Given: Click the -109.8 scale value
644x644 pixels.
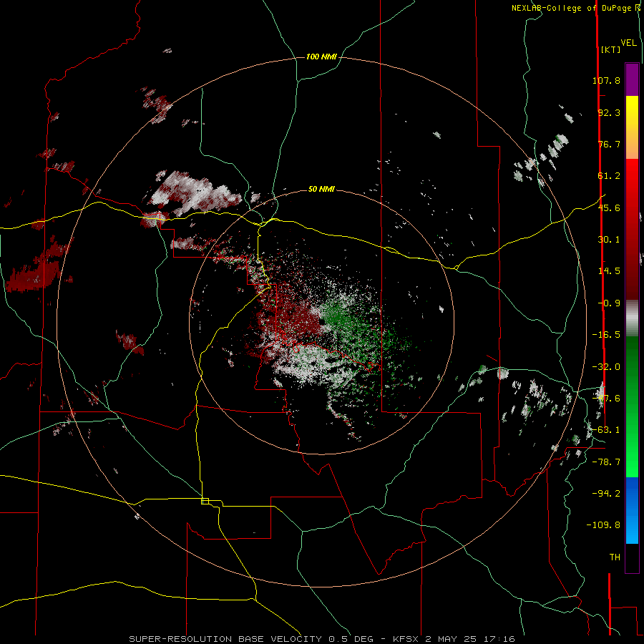Looking at the screenshot, I should (603, 525).
